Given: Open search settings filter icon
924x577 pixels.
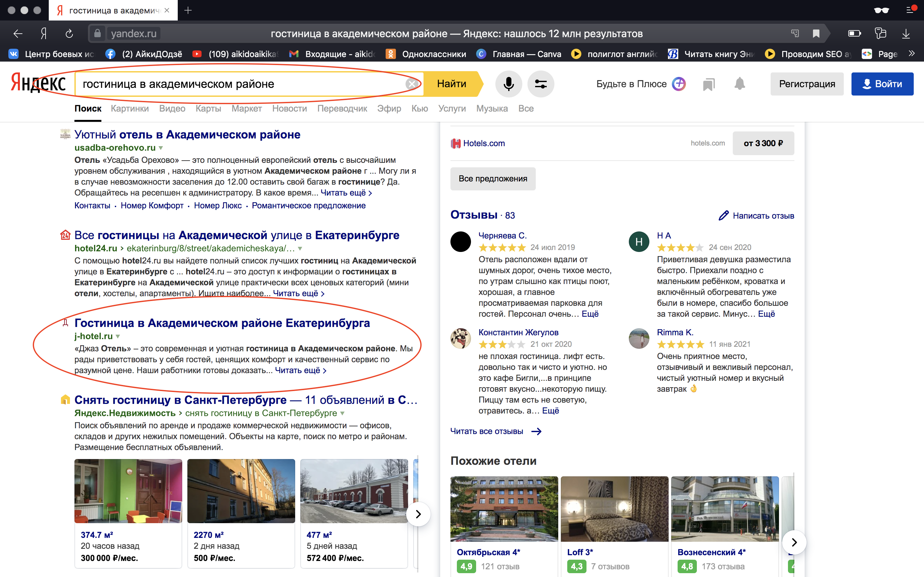Looking at the screenshot, I should coord(541,84).
